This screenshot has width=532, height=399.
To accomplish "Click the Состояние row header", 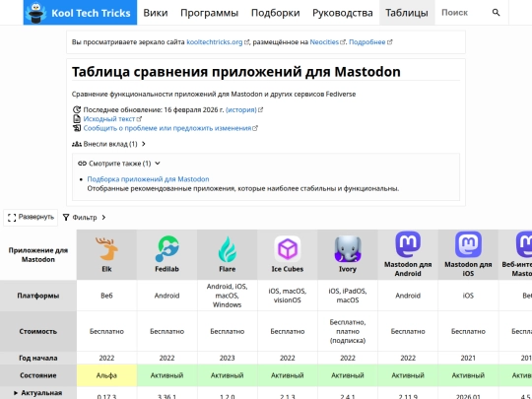I will pos(38,375).
